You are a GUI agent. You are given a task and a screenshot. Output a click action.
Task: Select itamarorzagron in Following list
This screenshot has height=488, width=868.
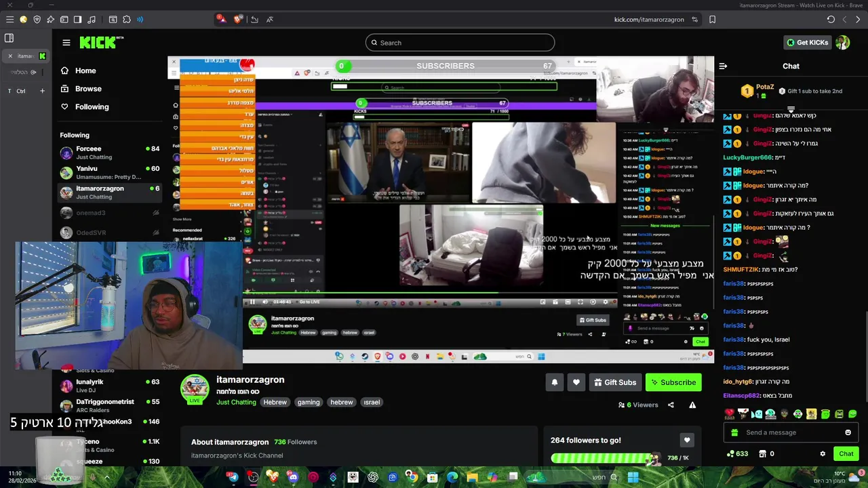tap(108, 192)
